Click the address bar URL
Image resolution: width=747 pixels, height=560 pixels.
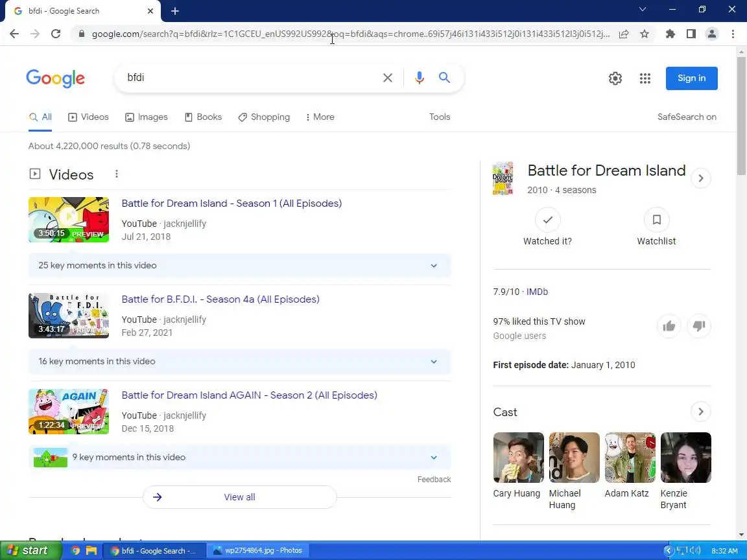click(351, 34)
